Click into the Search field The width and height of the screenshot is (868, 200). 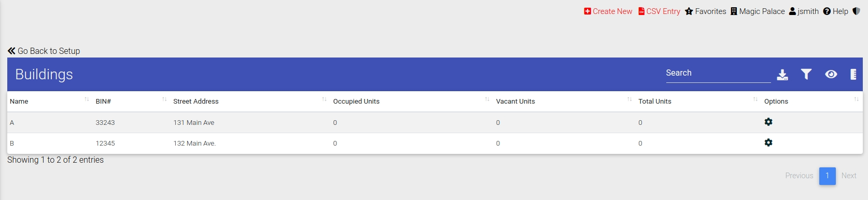[718, 73]
